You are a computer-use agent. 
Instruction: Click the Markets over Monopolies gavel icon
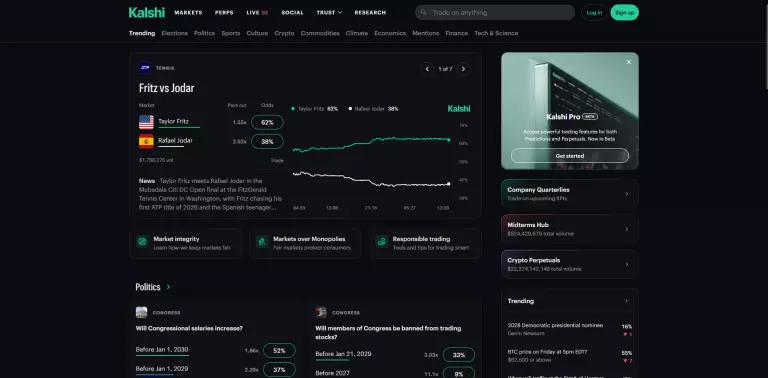(x=262, y=241)
